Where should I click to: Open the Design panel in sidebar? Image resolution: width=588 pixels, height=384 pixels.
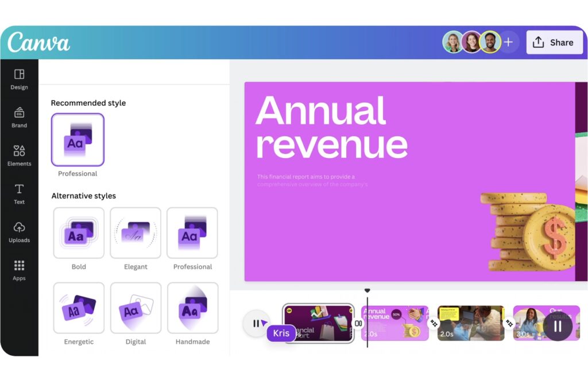pos(19,79)
